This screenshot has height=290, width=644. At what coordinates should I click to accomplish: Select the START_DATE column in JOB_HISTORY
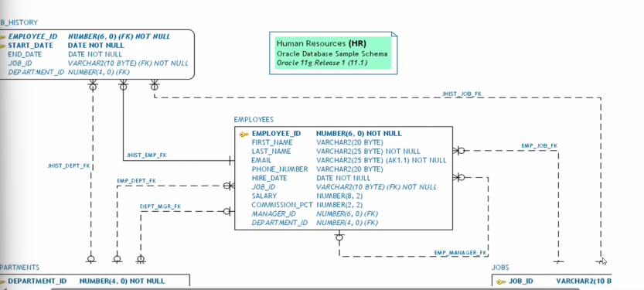30,46
